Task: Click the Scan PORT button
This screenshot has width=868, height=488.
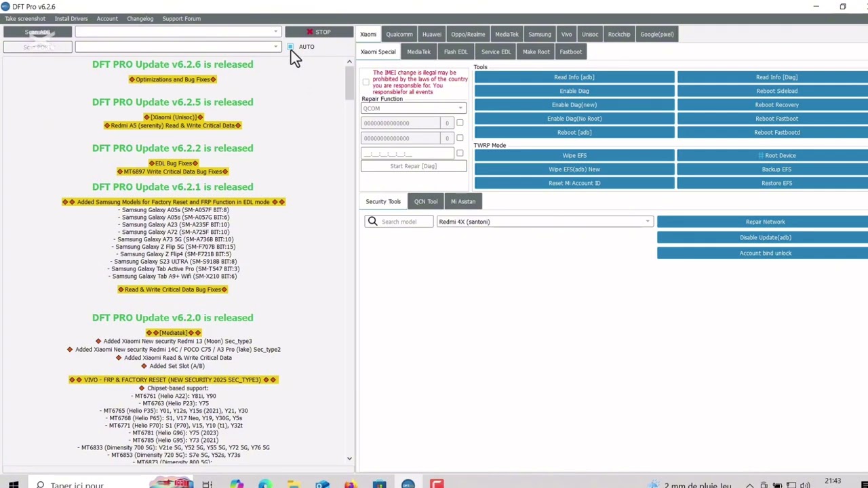Action: pos(37,47)
